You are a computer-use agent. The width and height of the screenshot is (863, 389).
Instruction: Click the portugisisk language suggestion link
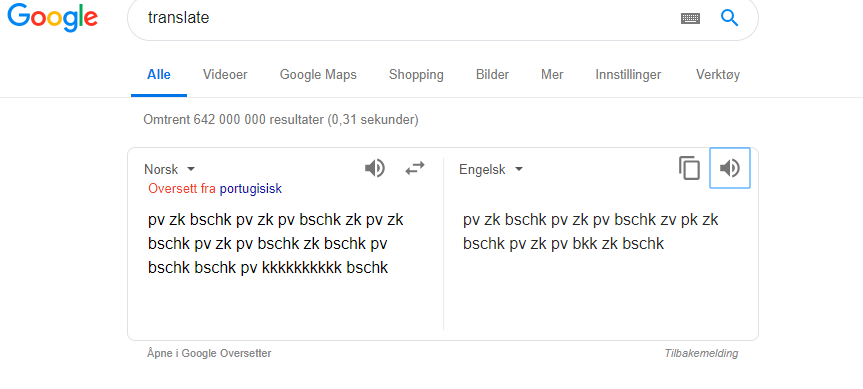pyautogui.click(x=250, y=189)
